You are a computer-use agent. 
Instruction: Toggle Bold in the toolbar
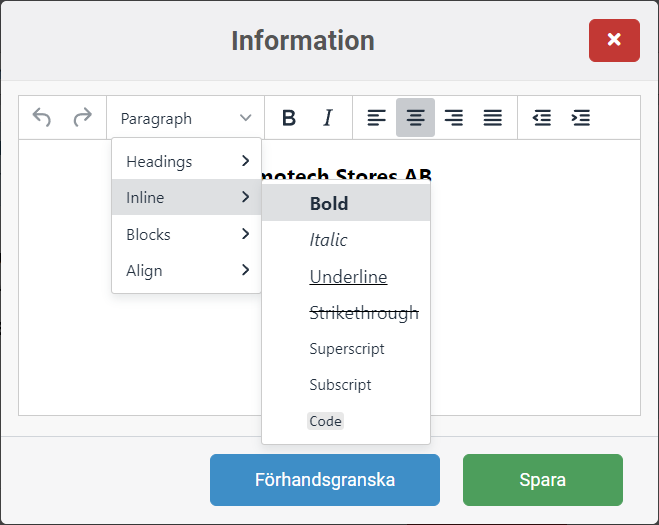289,118
